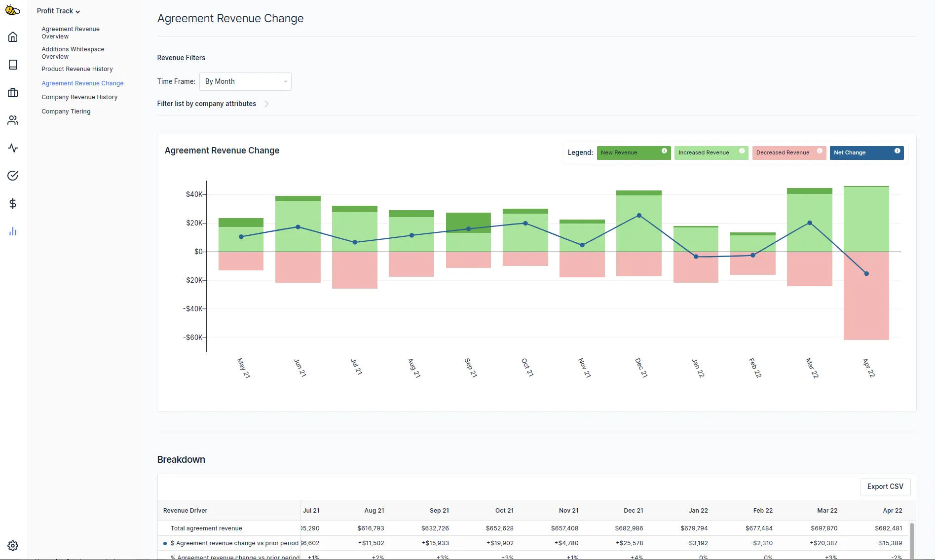The height and width of the screenshot is (560, 935).
Task: Click the -$15,389 Apr 22 cell
Action: pos(889,543)
